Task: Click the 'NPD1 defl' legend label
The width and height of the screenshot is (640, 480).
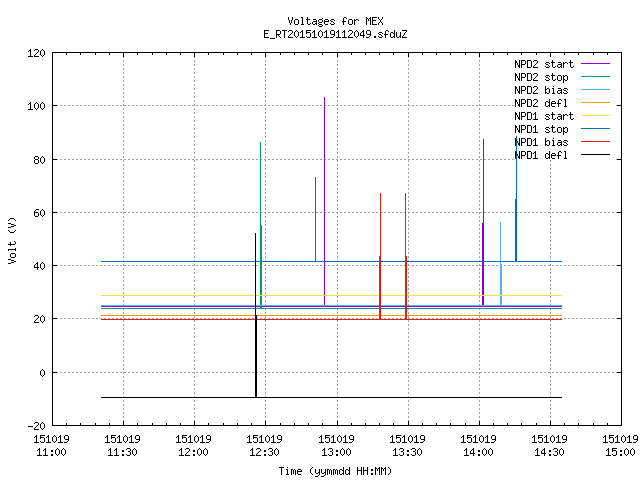Action: (x=541, y=156)
